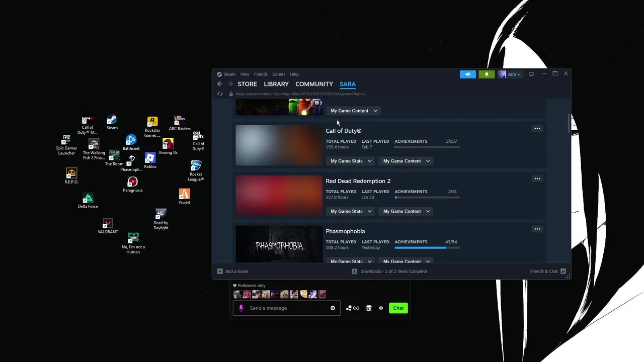Switch to the SARA profile tab
The width and height of the screenshot is (644, 362).
click(348, 84)
